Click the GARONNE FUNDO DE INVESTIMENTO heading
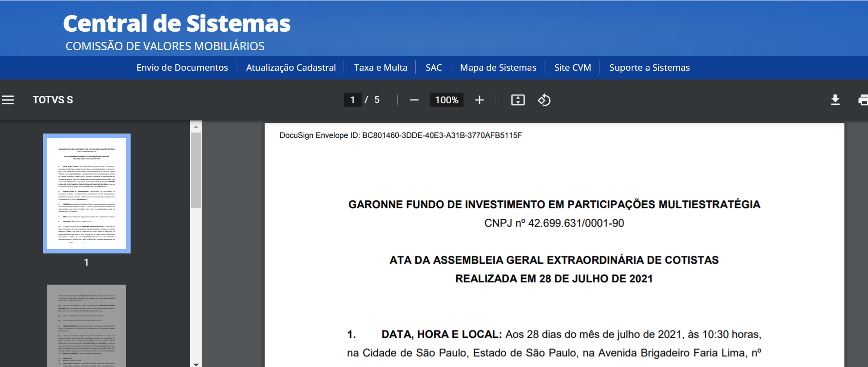The image size is (868, 367). point(554,204)
